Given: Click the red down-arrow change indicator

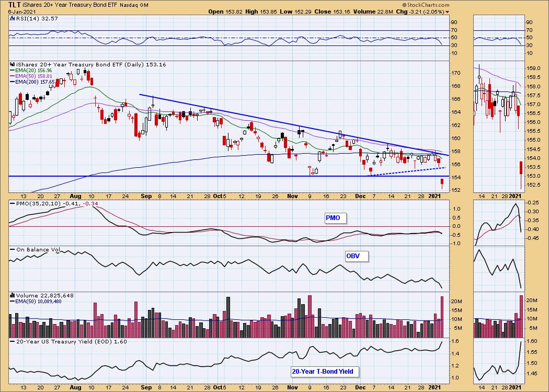Looking at the screenshot, I should [x=448, y=12].
